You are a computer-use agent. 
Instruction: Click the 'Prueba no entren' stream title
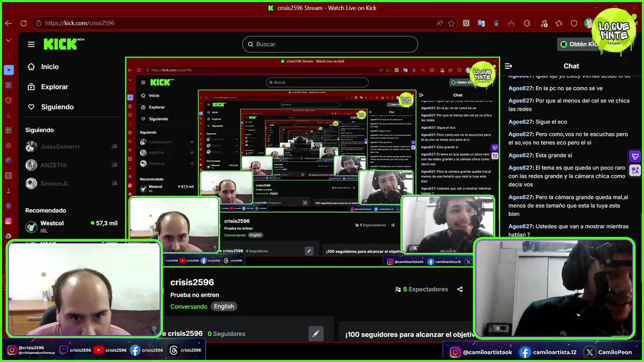tap(195, 295)
